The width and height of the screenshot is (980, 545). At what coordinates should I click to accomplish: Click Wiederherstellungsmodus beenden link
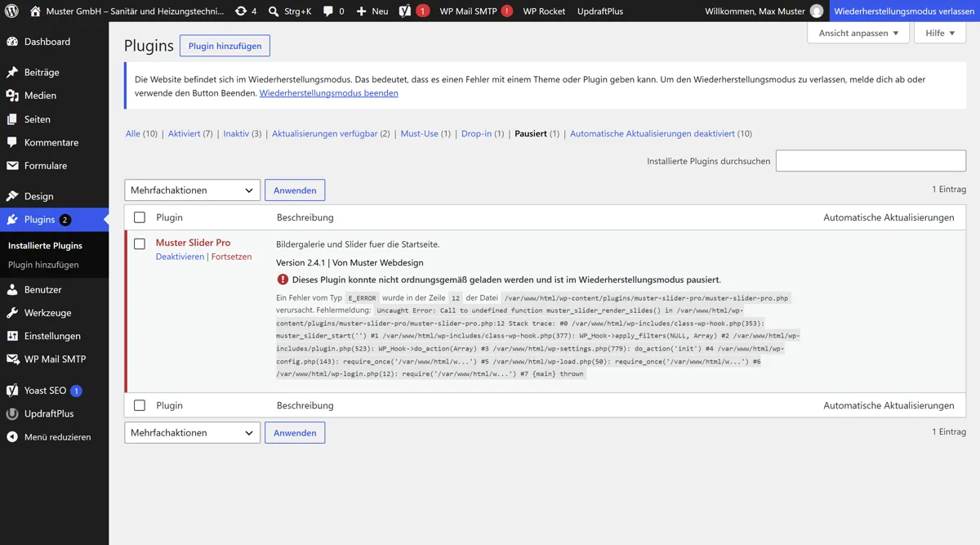click(328, 93)
